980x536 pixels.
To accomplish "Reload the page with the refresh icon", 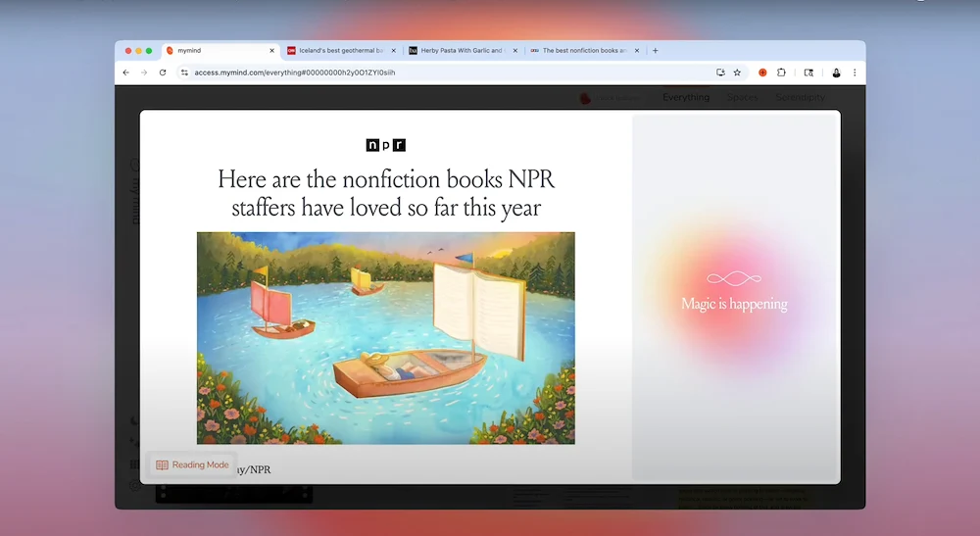I will [162, 73].
